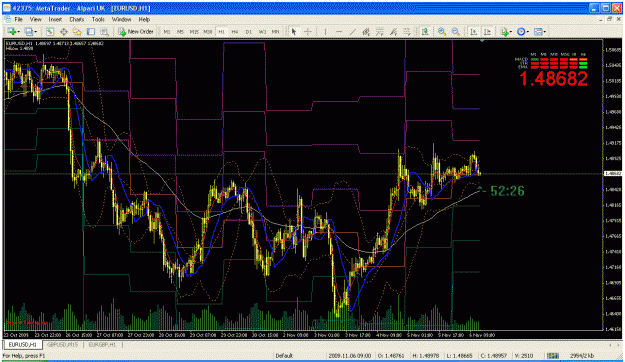Screen dimensions: 625x362
Task: Open the Charts menu
Action: (77, 19)
